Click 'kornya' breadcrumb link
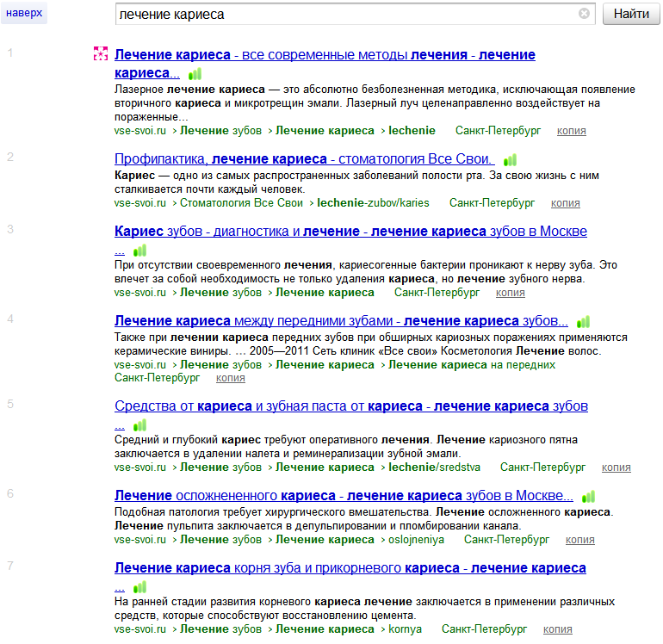The height and width of the screenshot is (644, 663). 405,629
